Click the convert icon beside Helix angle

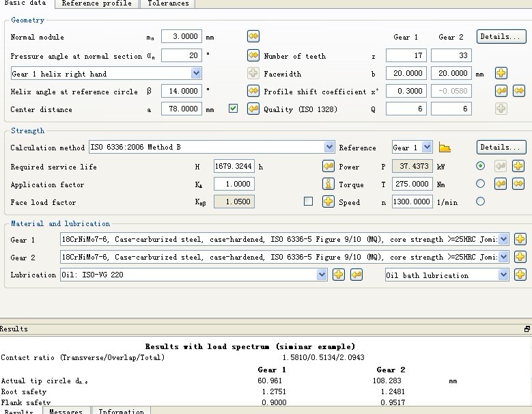click(x=253, y=91)
